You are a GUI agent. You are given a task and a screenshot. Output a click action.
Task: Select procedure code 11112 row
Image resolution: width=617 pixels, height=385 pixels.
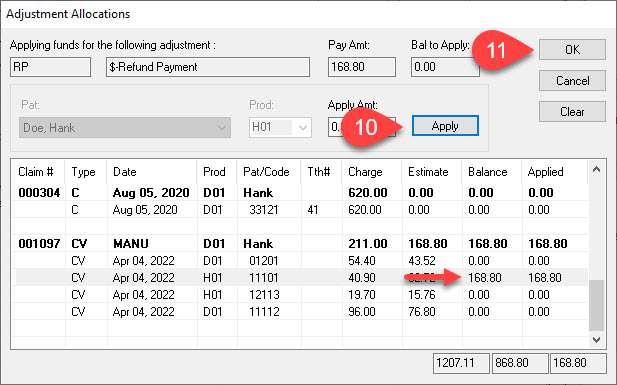coord(301,311)
